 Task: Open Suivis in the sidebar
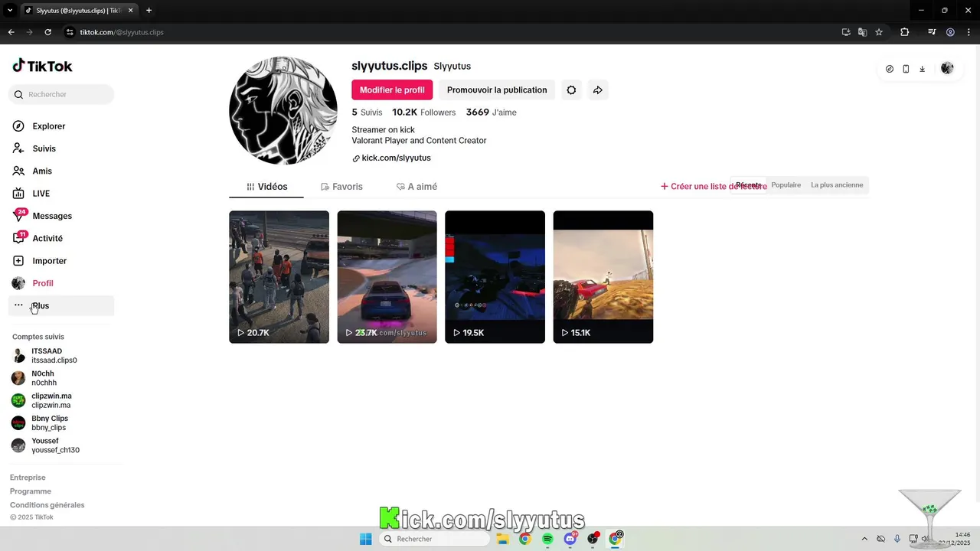[x=44, y=148]
